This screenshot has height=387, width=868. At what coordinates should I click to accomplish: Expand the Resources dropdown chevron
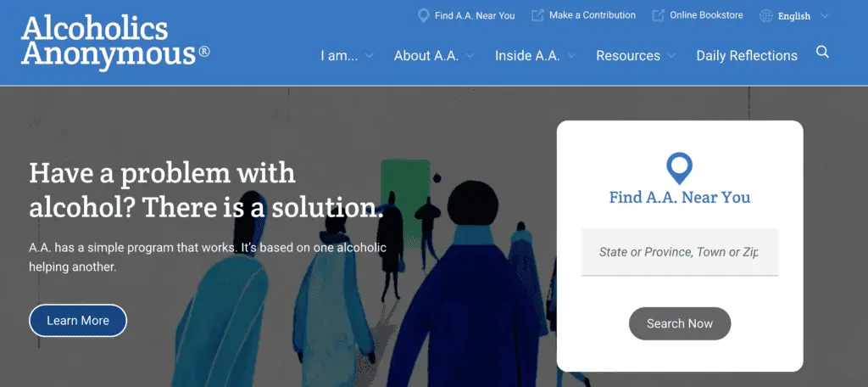[671, 56]
